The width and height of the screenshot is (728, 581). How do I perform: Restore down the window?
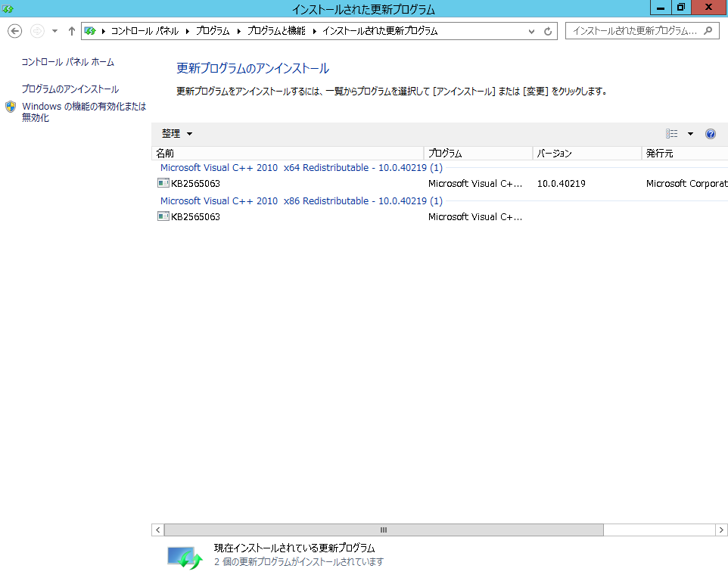[680, 8]
